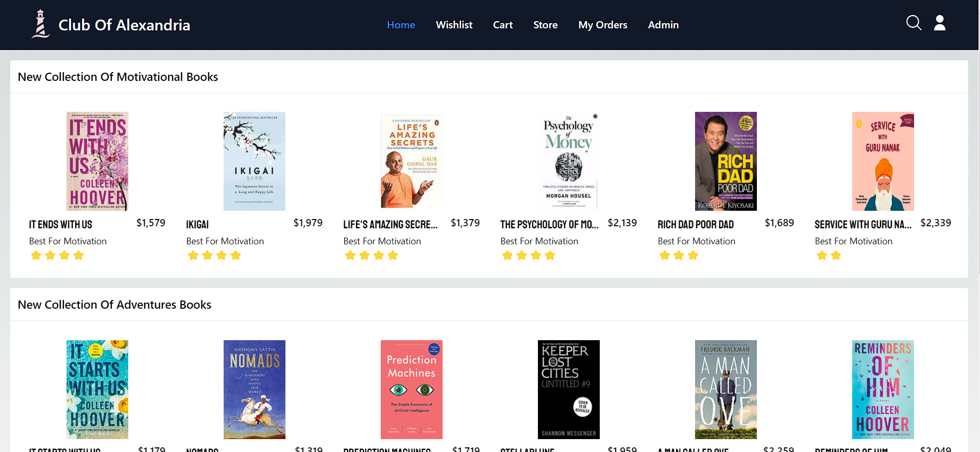980x452 pixels.
Task: Click the lighthouse logo icon
Action: pos(40,24)
